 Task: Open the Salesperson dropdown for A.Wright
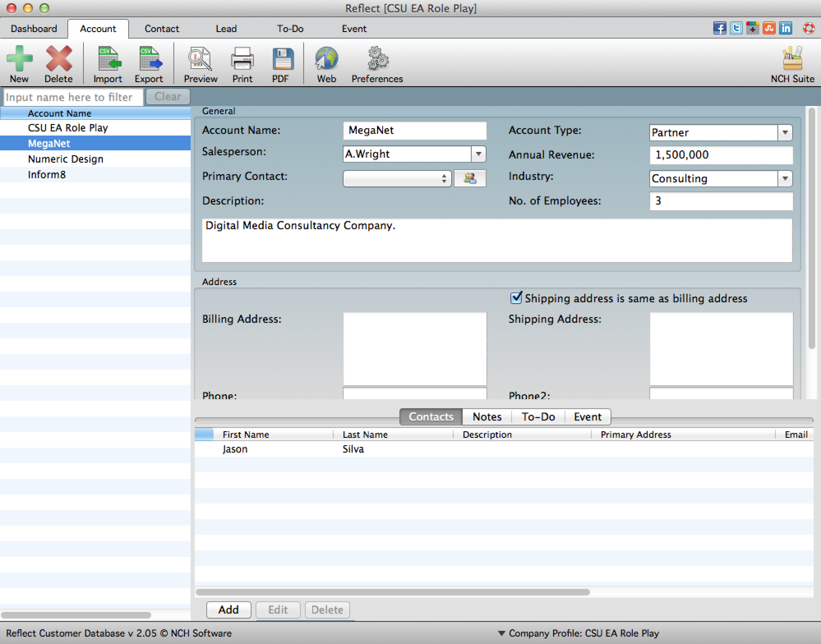point(478,154)
